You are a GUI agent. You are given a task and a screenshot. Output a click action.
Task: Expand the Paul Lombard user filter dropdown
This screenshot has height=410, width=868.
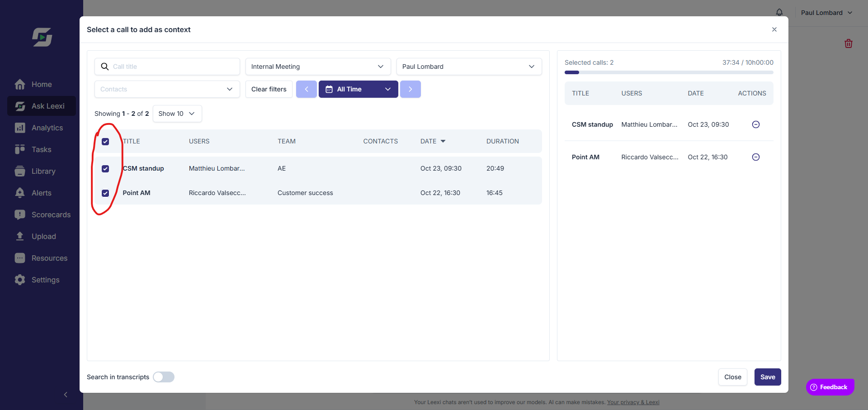tap(469, 67)
